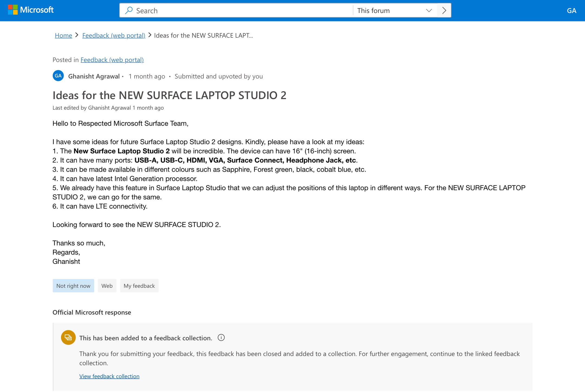The height and width of the screenshot is (392, 585).
Task: Click Ghanisht Agrawal's GA profile avatar
Action: [x=58, y=76]
